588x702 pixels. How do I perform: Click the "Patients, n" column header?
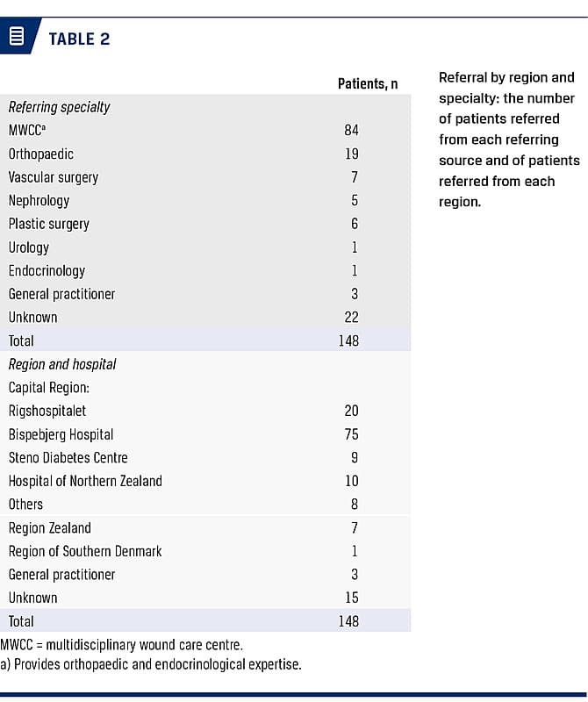click(x=367, y=83)
